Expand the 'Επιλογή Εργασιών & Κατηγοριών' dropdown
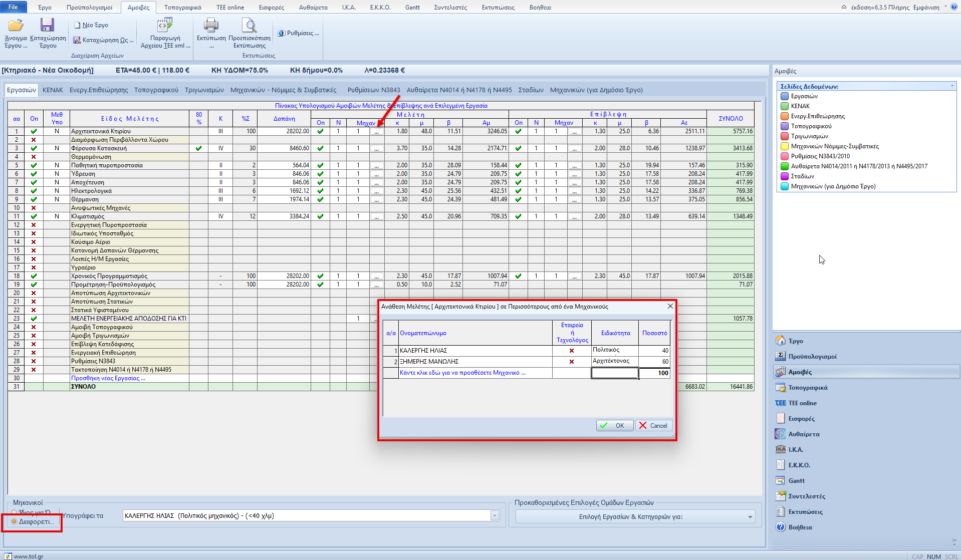961x560 pixels. 750,517
